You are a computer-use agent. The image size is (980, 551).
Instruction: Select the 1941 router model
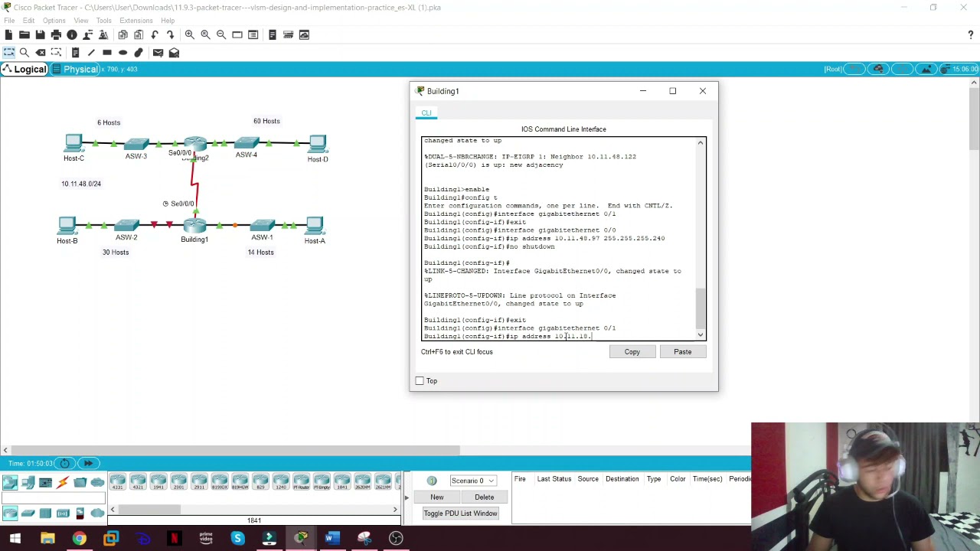tap(158, 481)
